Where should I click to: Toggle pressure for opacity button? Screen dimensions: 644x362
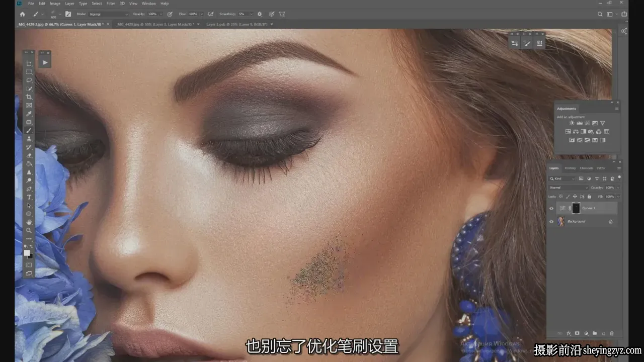point(170,14)
